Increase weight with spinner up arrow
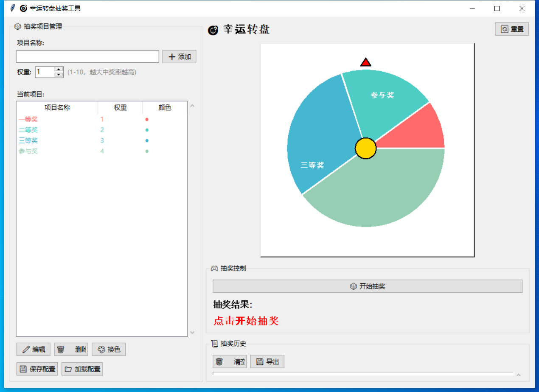The image size is (539, 392). point(59,69)
